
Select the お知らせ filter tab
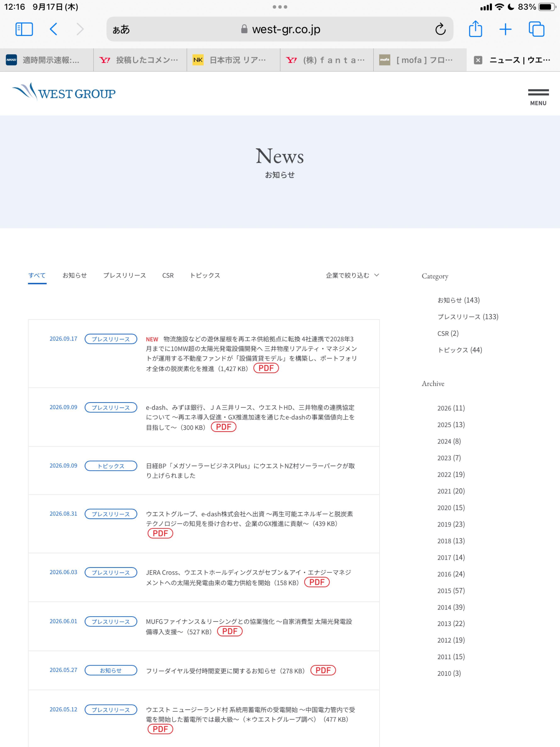point(75,275)
